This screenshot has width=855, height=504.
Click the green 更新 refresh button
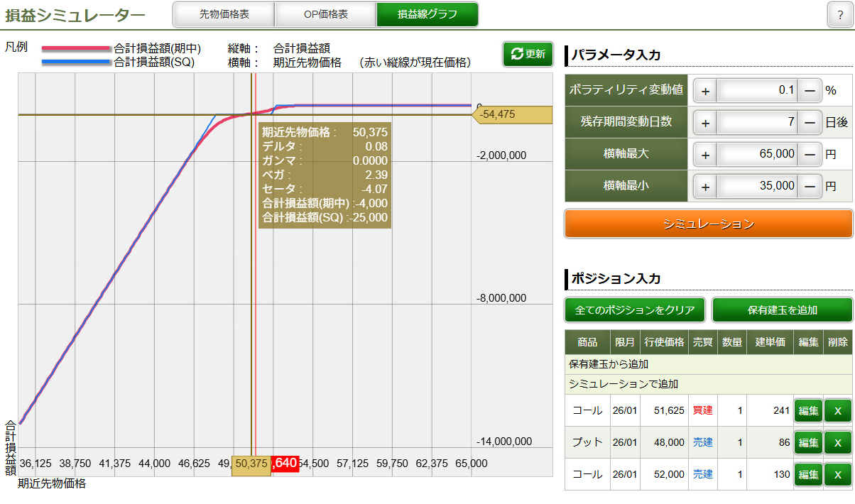(x=528, y=54)
